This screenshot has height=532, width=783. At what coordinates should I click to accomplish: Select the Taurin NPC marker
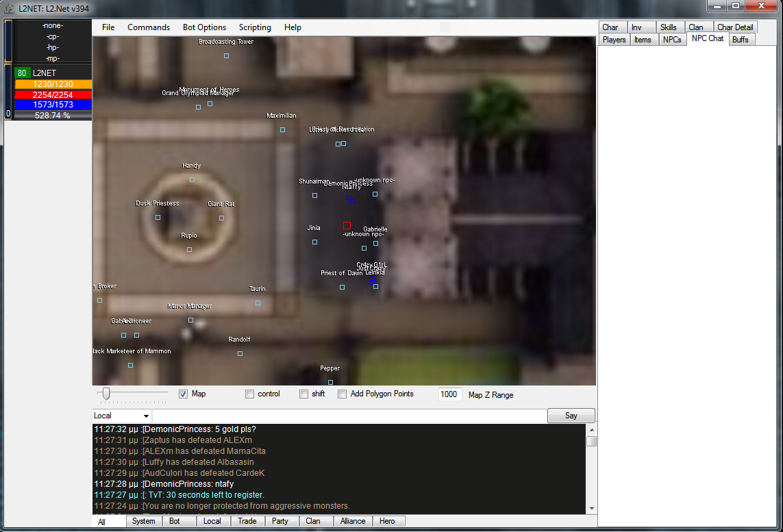pos(258,303)
